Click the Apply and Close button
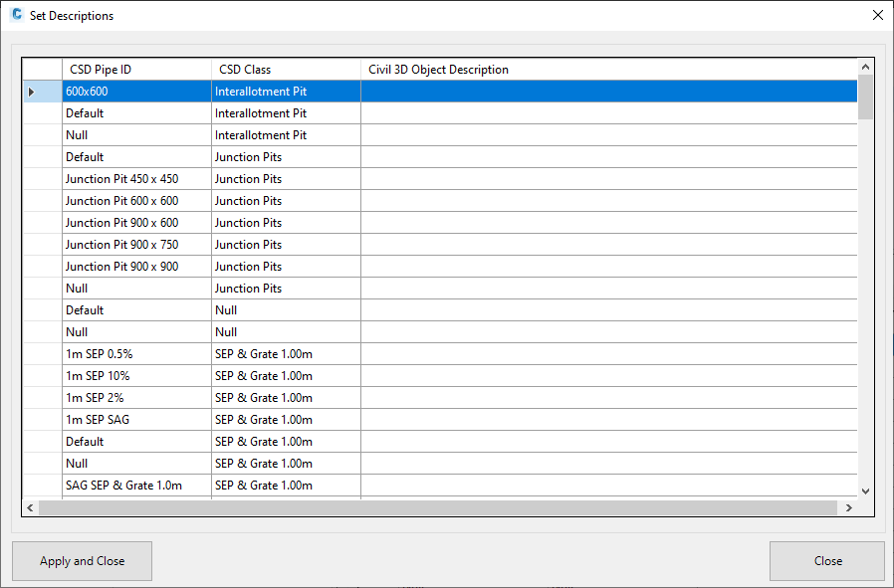 [x=82, y=561]
